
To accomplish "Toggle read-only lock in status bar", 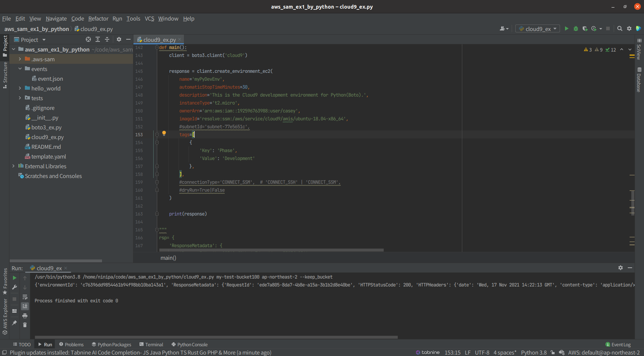I will coord(552,352).
